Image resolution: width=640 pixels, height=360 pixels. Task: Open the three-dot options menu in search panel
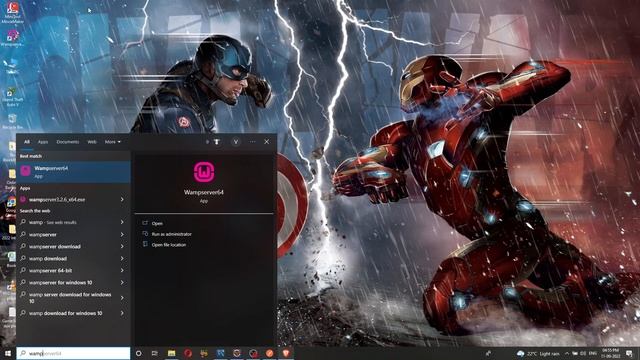[253, 142]
